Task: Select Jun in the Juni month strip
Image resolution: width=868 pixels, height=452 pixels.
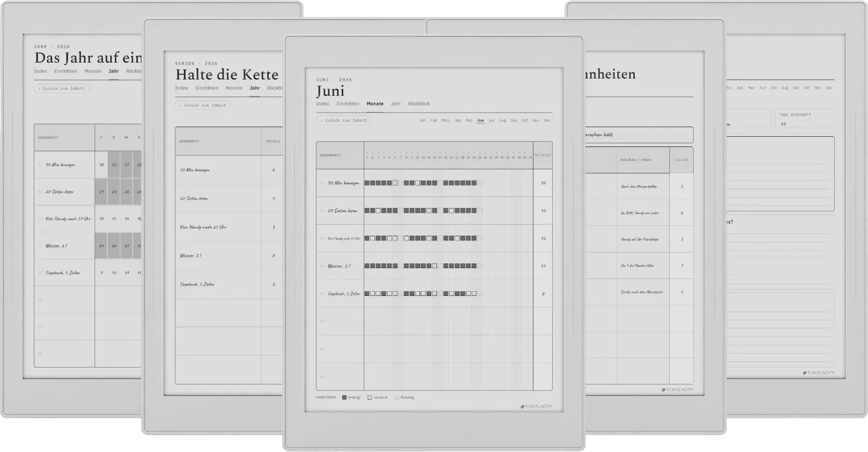Action: point(480,121)
